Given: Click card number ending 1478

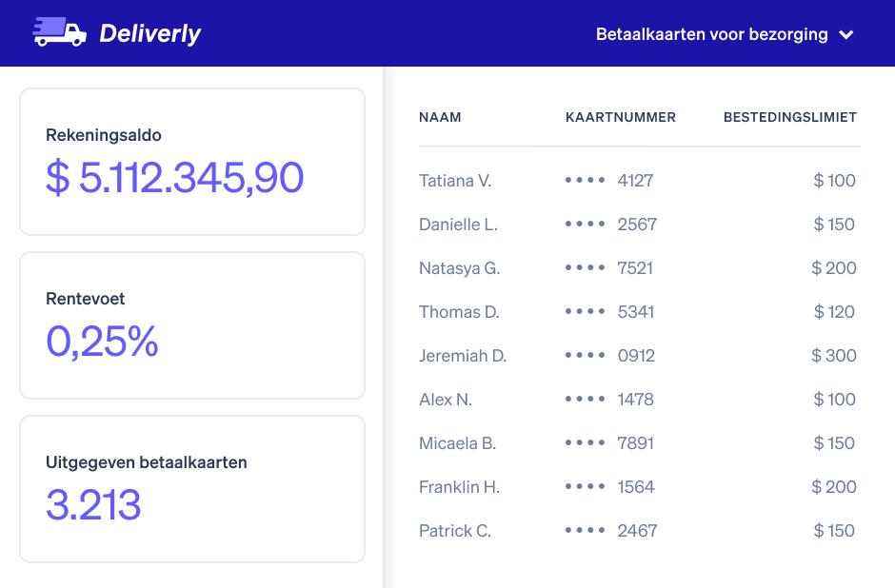Looking at the screenshot, I should (635, 400).
